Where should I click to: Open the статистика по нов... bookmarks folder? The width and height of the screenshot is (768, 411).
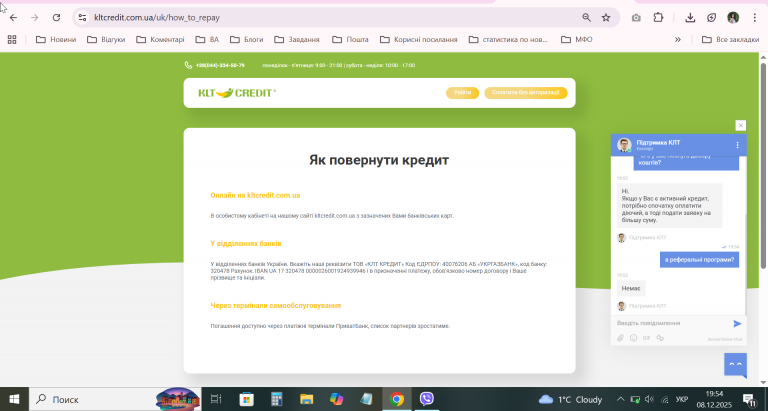pos(508,39)
